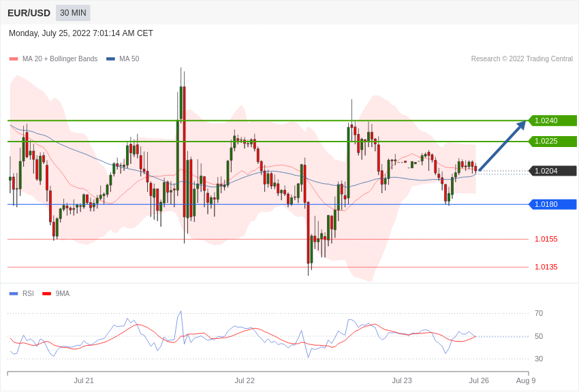The width and height of the screenshot is (579, 392).
Task: Click the 1.0204 current price tag
Action: [552, 171]
